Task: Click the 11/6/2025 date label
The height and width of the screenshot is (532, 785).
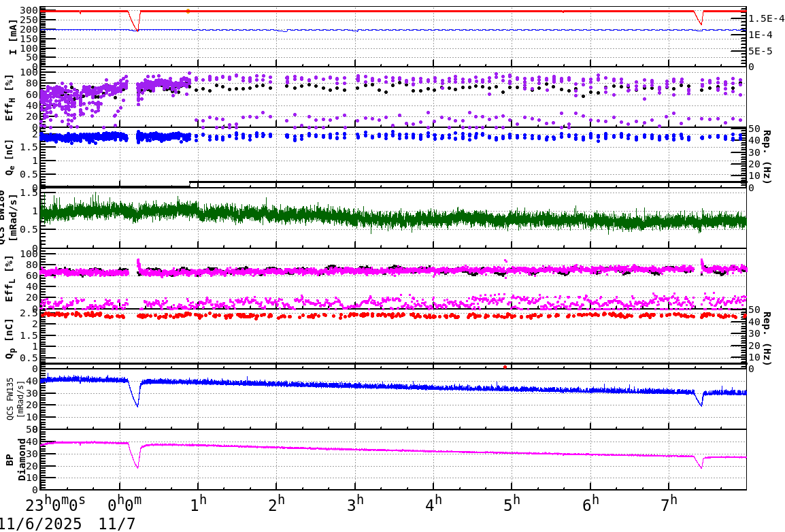Action: [x=40, y=524]
